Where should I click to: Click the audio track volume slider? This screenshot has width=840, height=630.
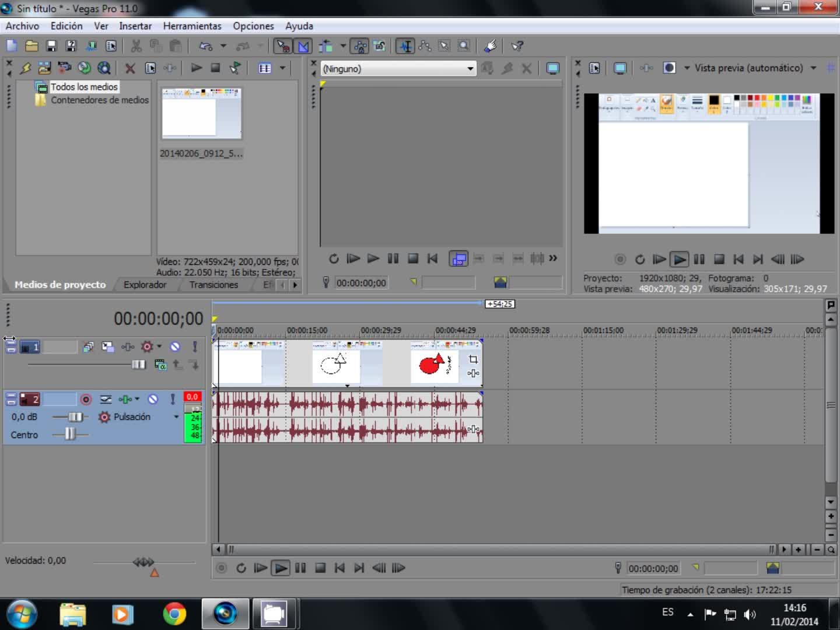tap(75, 416)
